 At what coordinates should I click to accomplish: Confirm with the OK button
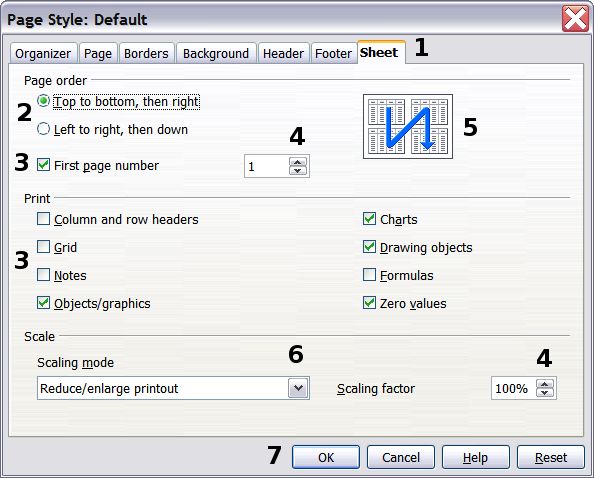tap(326, 457)
